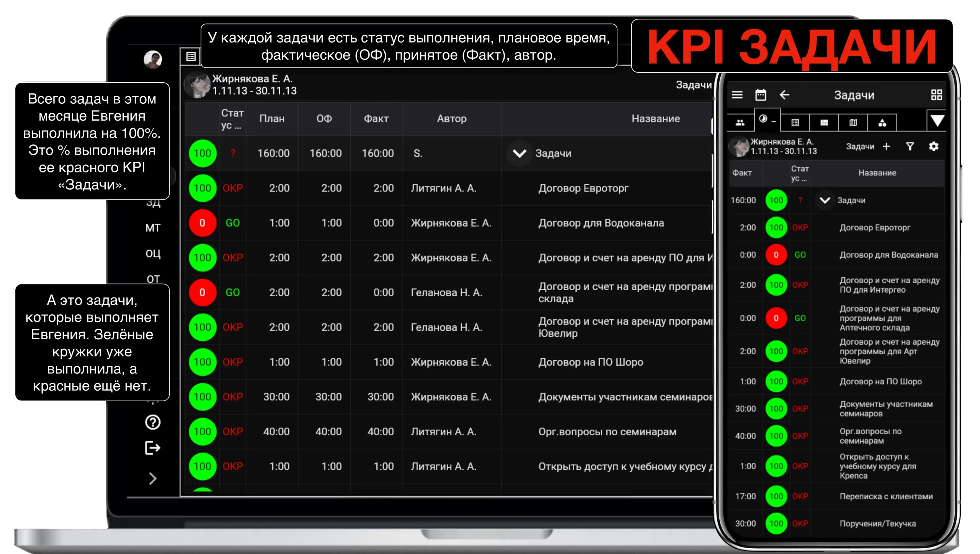Switch to the map tab on phone

coord(853,123)
